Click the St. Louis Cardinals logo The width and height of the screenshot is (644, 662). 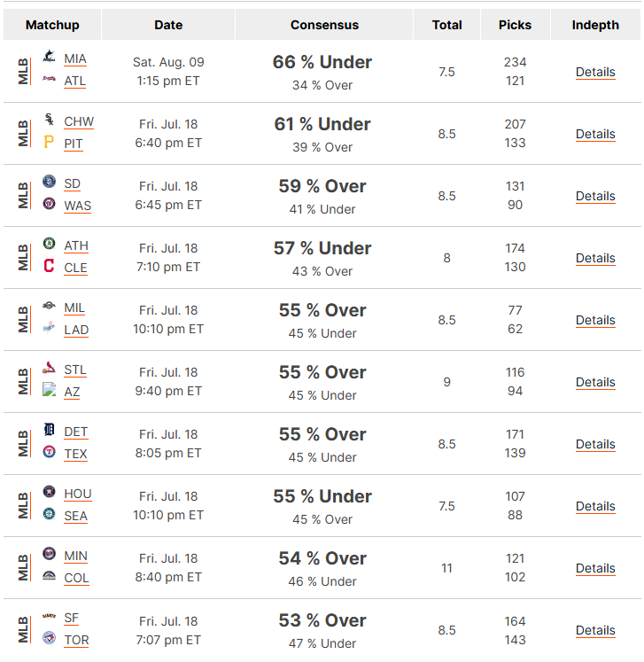click(x=49, y=367)
